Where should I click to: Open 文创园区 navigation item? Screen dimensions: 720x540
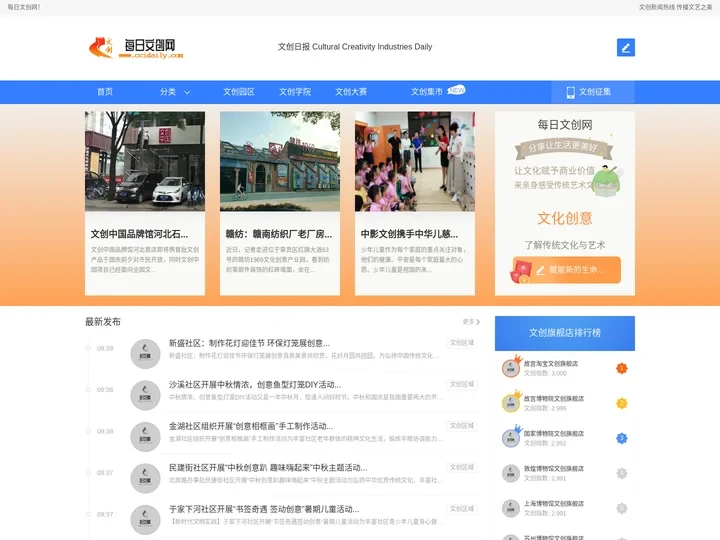(x=239, y=92)
